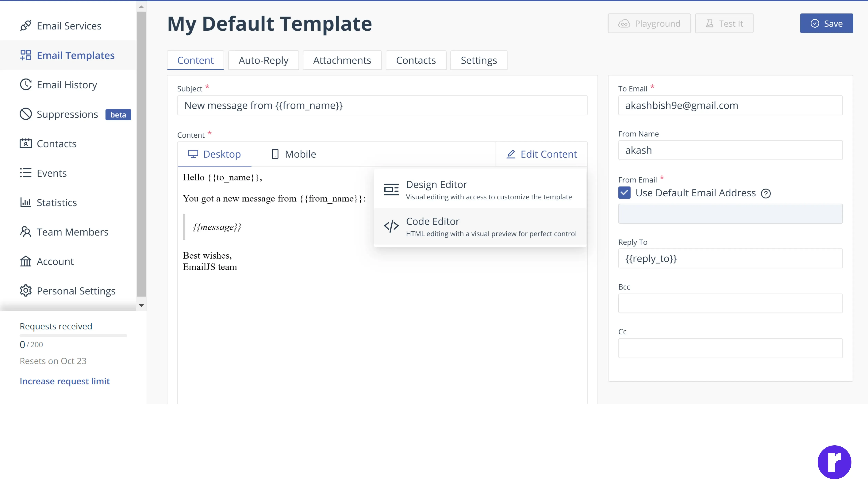Choose Design Editor from the menu

[x=480, y=190]
